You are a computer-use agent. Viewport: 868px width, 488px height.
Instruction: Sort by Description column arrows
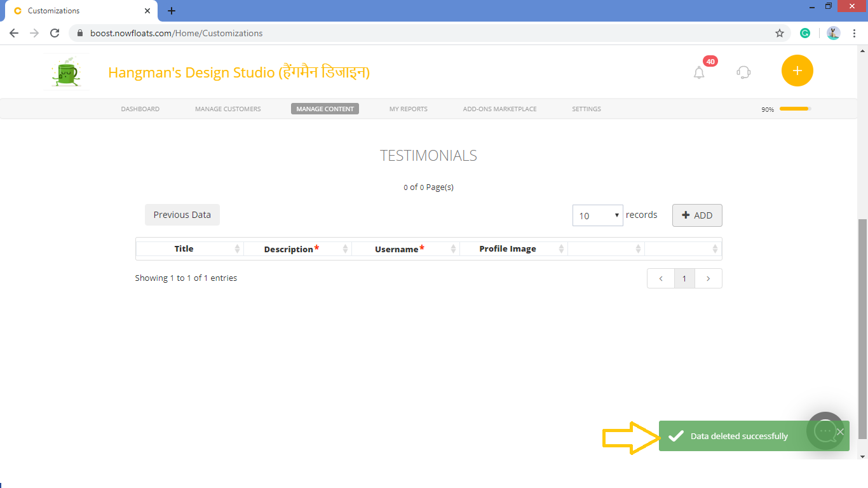[345, 249]
